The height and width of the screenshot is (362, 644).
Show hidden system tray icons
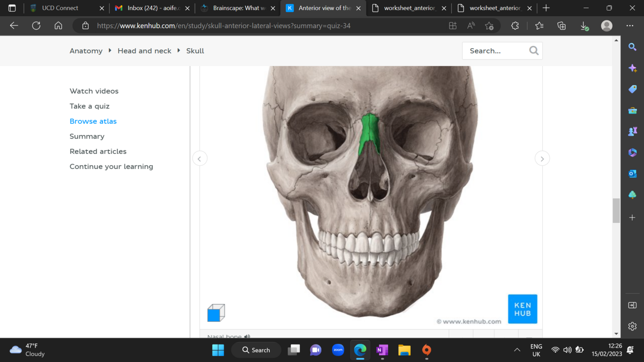[x=517, y=350]
